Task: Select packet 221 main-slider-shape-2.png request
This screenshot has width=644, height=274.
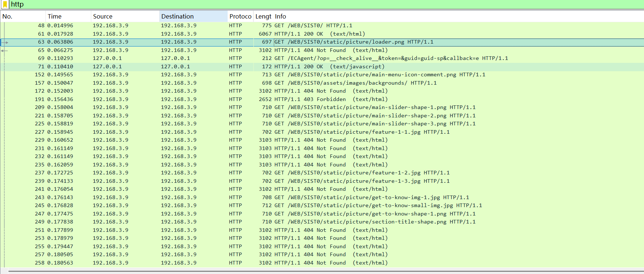Action: coord(322,116)
